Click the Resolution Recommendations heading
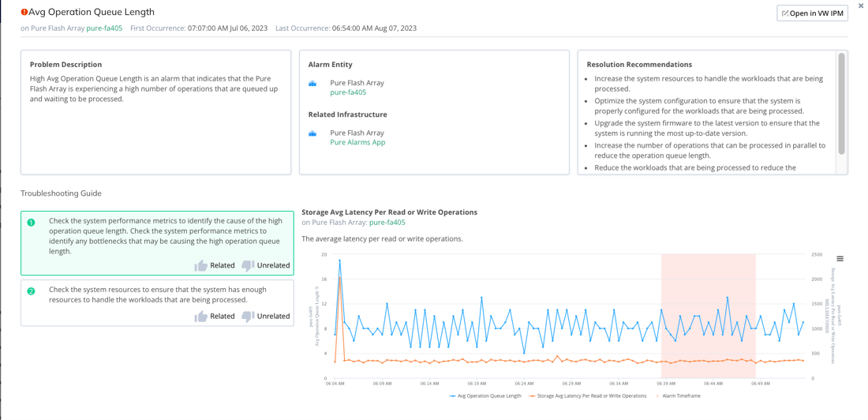Viewport: 868px width, 420px height. [639, 65]
